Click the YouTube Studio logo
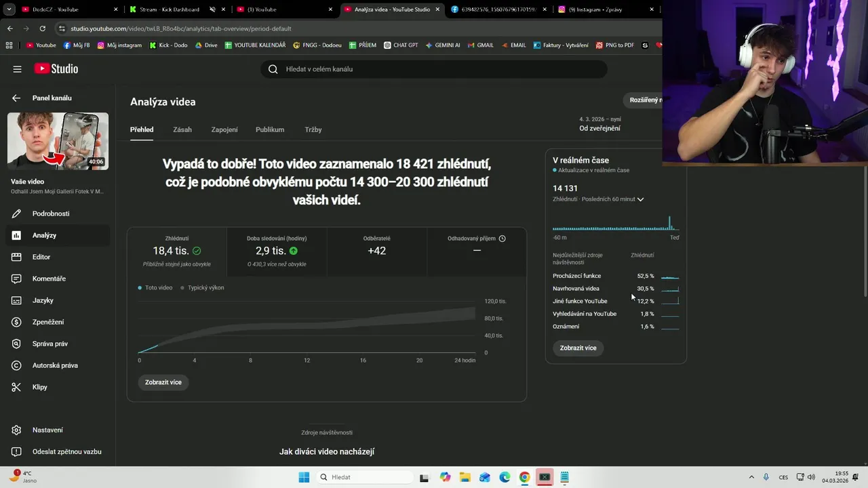Image resolution: width=868 pixels, height=488 pixels. tap(56, 68)
